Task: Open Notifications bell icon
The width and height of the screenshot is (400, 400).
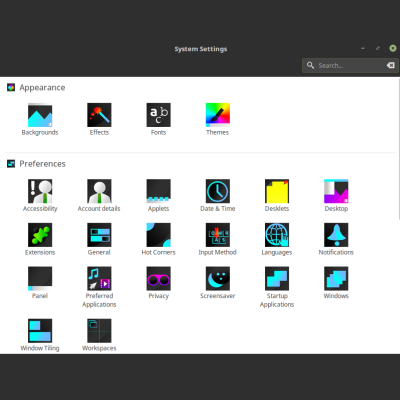Action: point(336,235)
